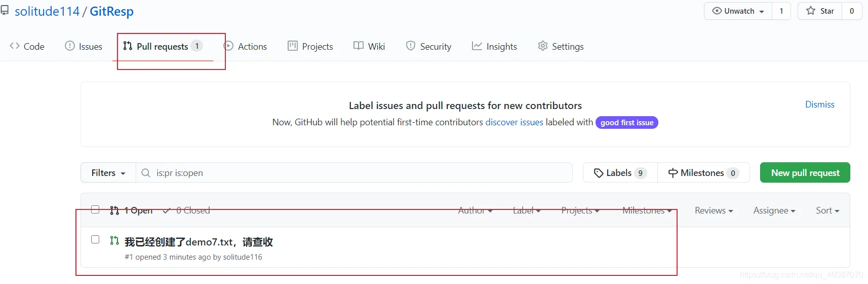Check the box beside demo7.txt pull request
Viewport: 868px width, 284px height.
coord(95,239)
